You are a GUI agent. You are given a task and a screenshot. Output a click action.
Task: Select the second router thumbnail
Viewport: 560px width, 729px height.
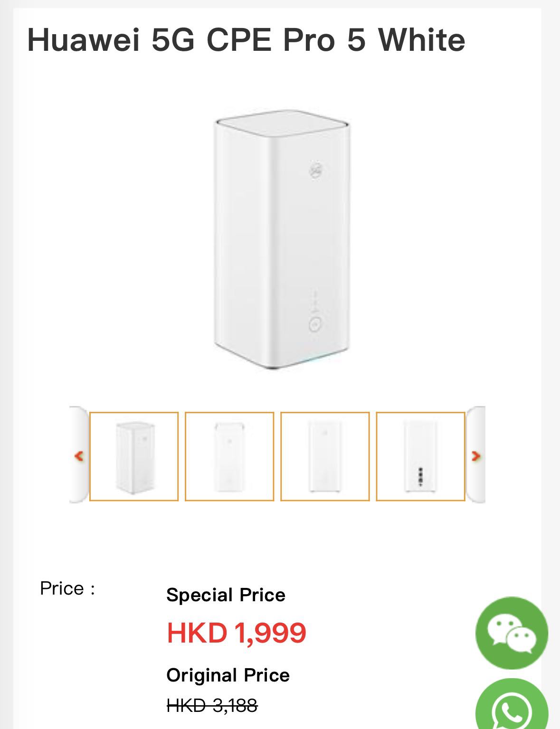pyautogui.click(x=229, y=456)
